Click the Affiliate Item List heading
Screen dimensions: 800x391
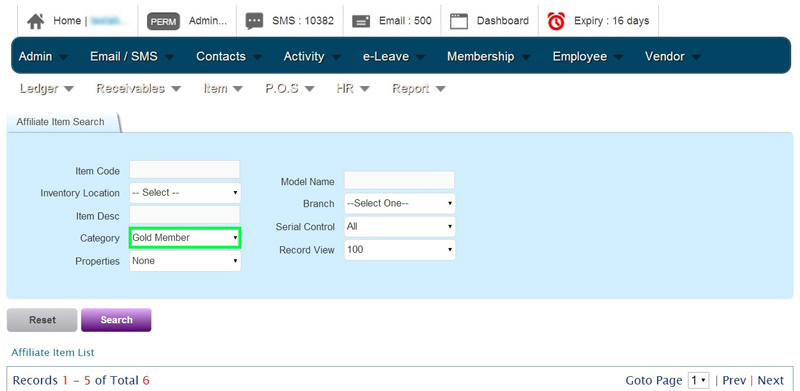(53, 352)
